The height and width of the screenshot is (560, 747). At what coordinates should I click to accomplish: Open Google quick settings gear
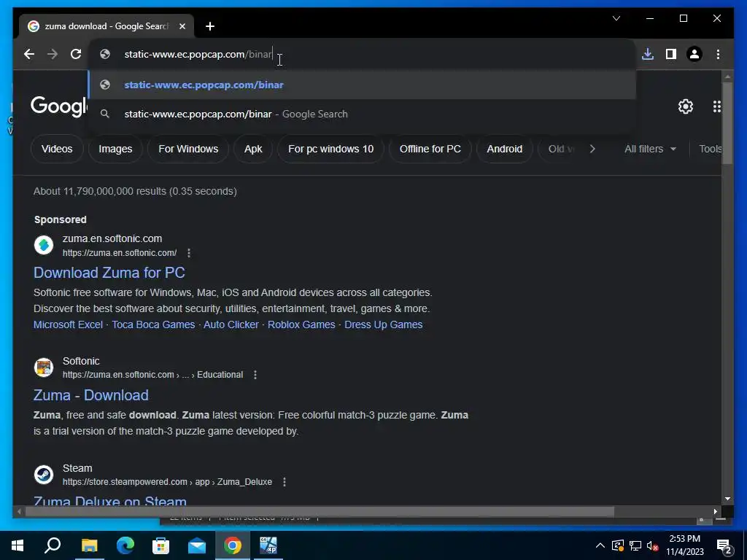686,106
